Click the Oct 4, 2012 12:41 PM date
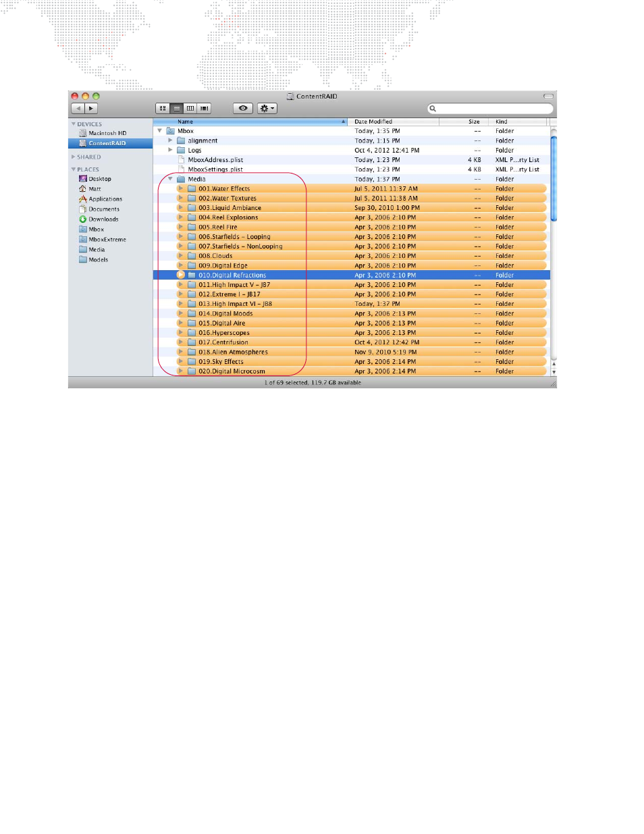The width and height of the screenshot is (644, 834). tap(387, 151)
